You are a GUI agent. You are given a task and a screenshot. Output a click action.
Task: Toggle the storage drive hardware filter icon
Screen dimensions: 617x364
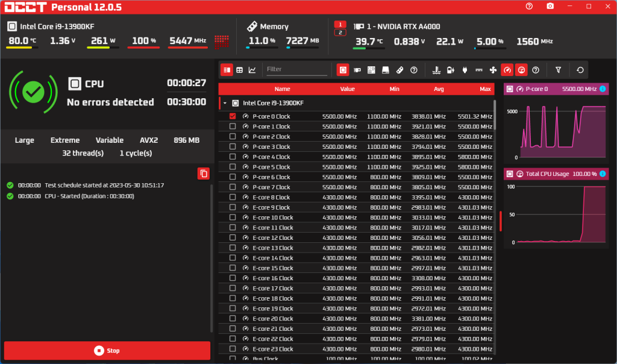(385, 70)
